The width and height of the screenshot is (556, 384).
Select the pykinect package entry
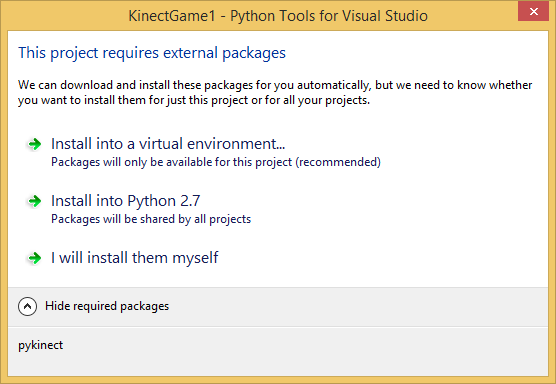tap(40, 345)
